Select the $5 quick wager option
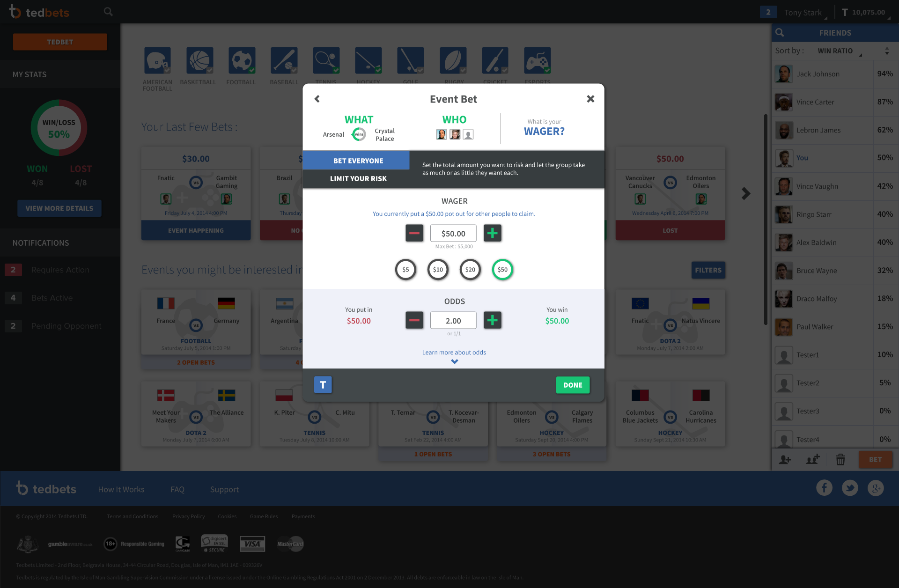 pos(405,270)
